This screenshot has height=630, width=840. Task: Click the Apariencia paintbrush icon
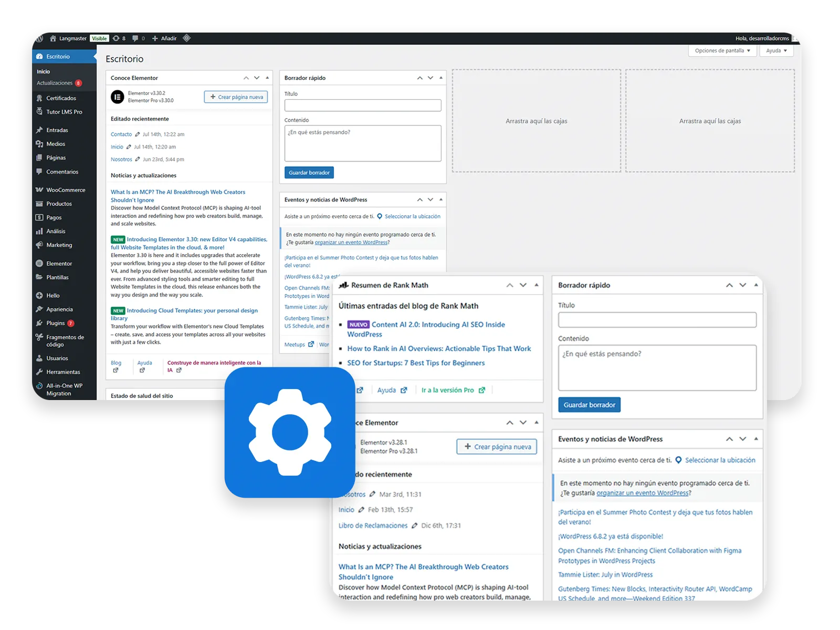[x=39, y=309]
